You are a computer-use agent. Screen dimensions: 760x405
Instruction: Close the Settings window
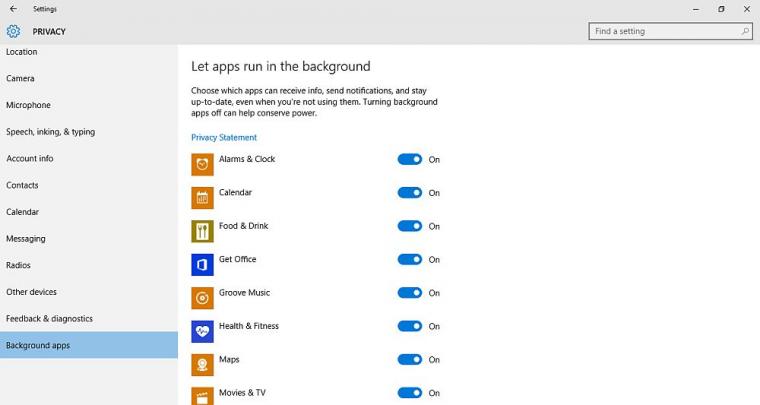tap(747, 9)
